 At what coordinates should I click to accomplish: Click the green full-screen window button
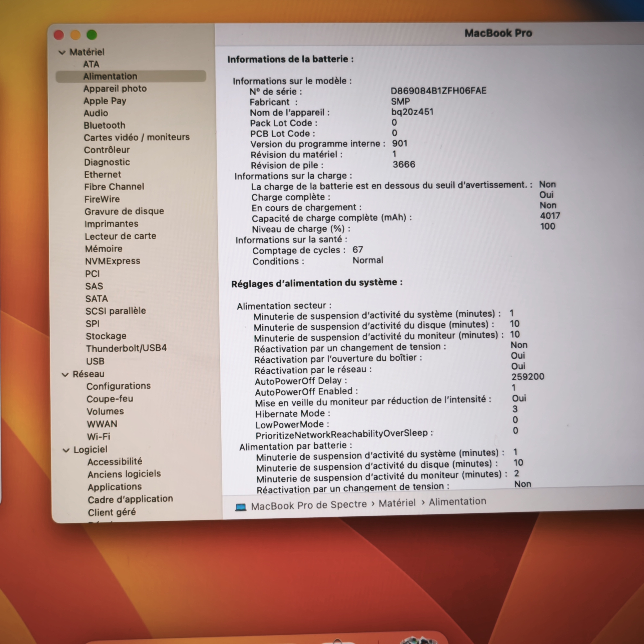click(x=92, y=35)
